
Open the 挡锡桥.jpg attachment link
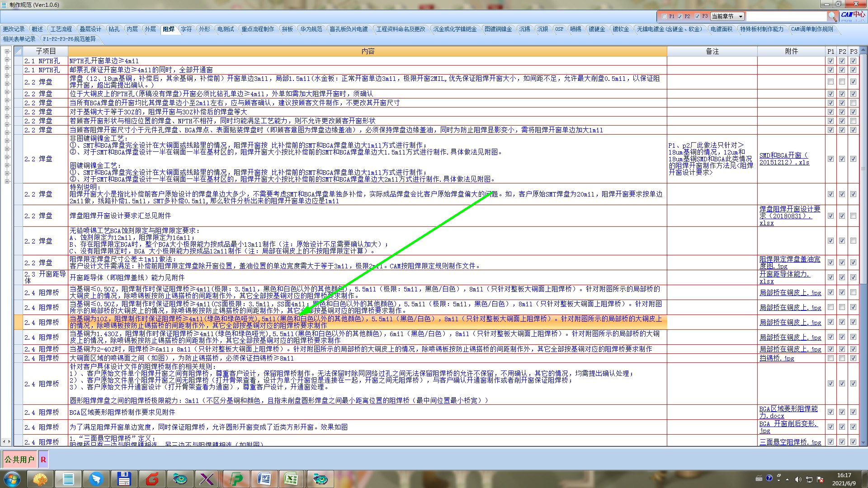click(x=776, y=358)
